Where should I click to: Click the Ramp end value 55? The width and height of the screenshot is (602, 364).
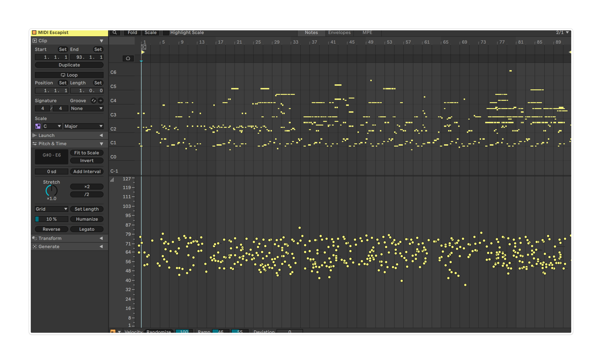240,331
